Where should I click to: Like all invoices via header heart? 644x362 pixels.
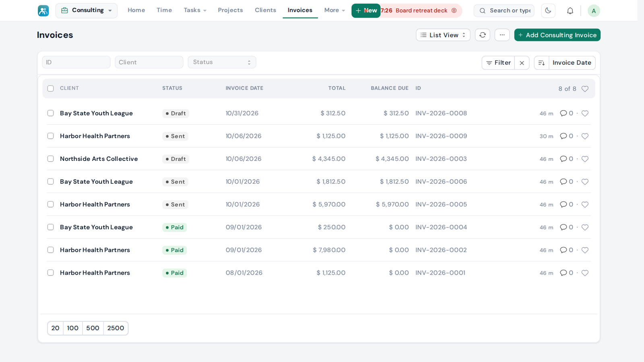click(x=585, y=89)
